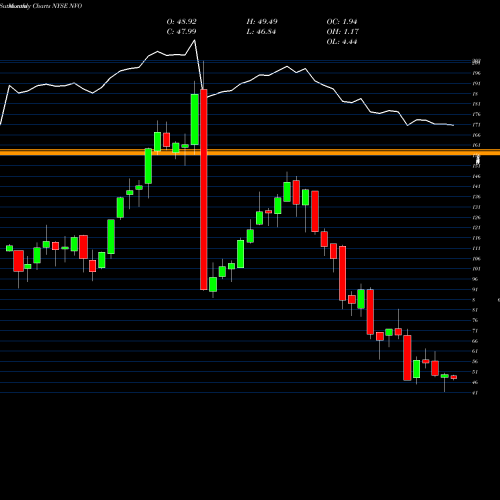Click the peak of the white line
This screenshot has height=500, width=500.
[195, 40]
